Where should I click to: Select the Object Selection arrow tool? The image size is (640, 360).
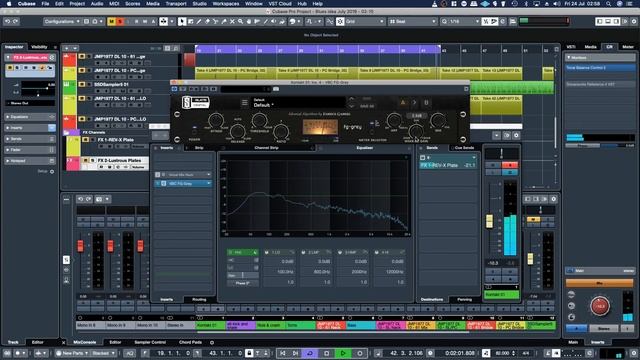point(182,21)
